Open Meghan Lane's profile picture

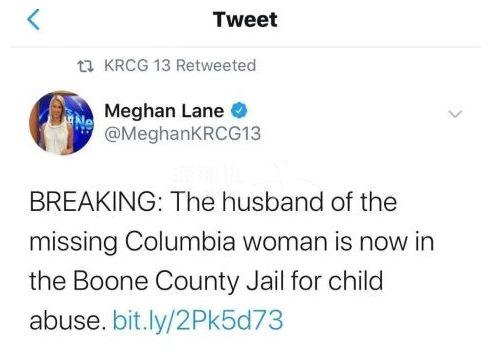(62, 123)
